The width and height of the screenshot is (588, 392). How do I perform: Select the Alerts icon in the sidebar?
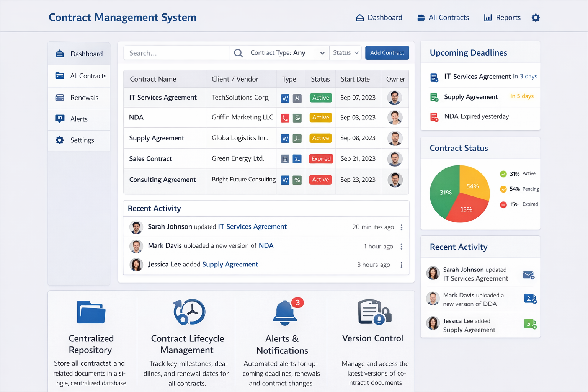click(x=60, y=119)
